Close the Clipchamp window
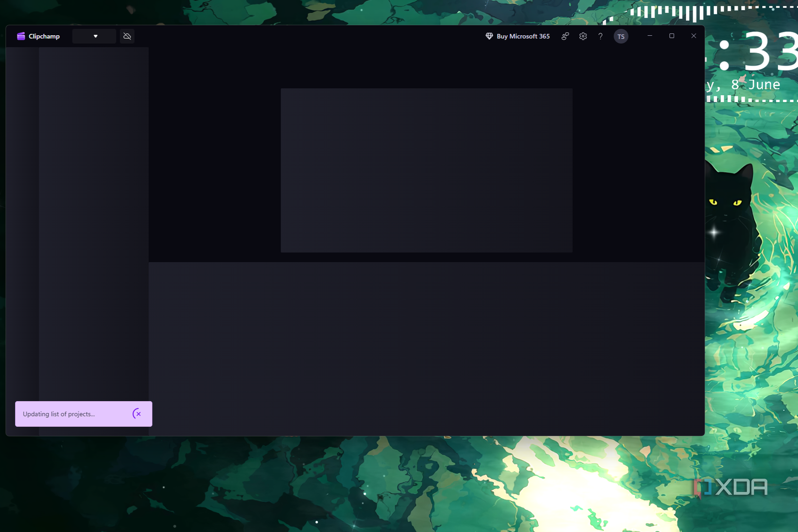This screenshot has height=532, width=798. click(694, 36)
